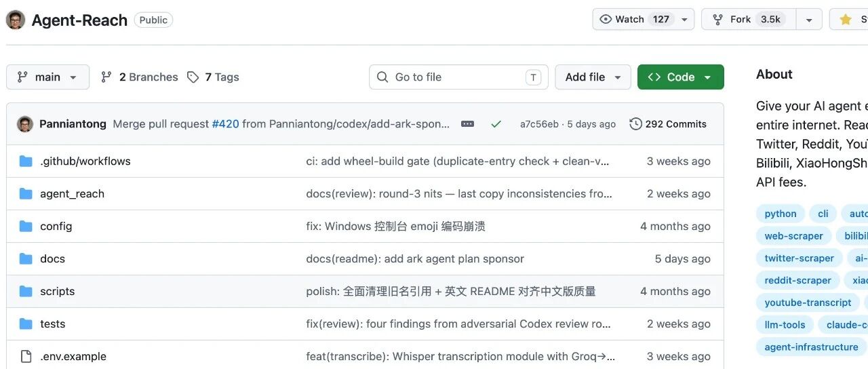Select the reddit-scraper topic tag
868x369 pixels.
pyautogui.click(x=797, y=280)
